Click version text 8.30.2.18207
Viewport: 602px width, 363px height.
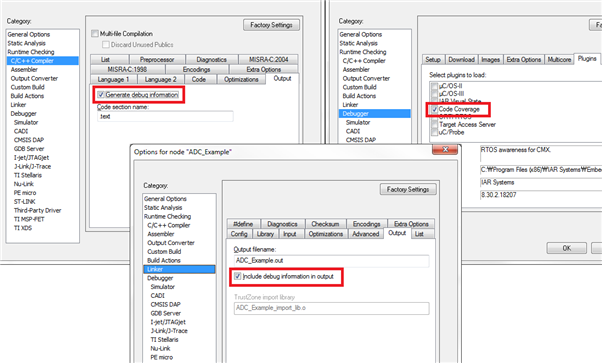pos(498,195)
